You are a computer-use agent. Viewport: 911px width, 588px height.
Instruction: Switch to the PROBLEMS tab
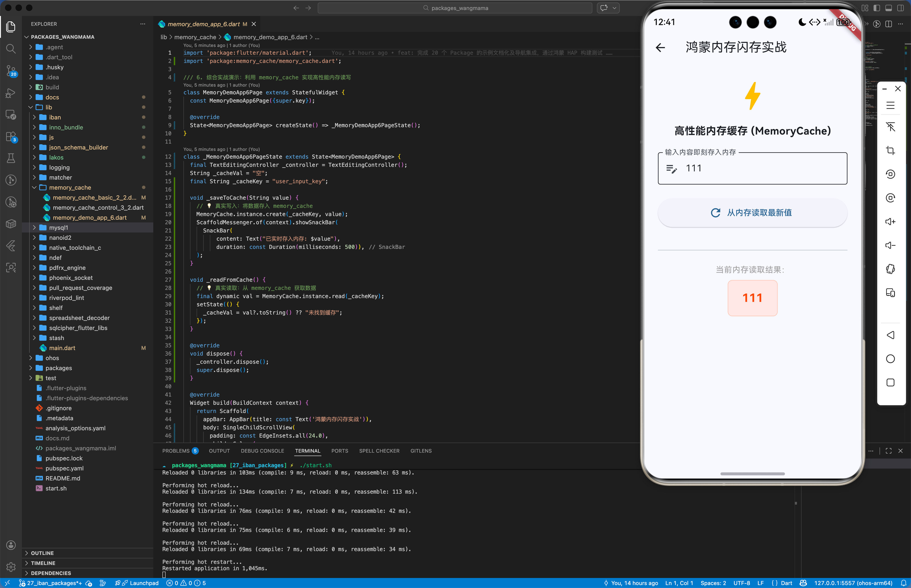click(176, 451)
